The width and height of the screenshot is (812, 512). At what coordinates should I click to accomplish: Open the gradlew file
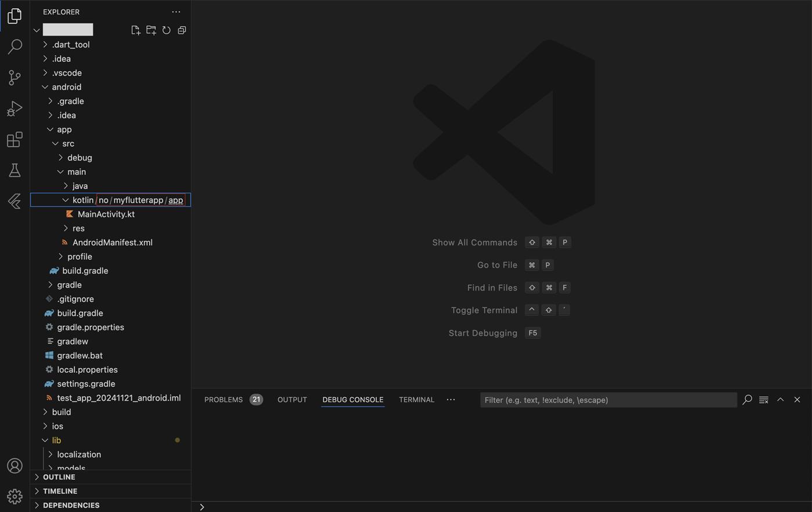pos(72,342)
